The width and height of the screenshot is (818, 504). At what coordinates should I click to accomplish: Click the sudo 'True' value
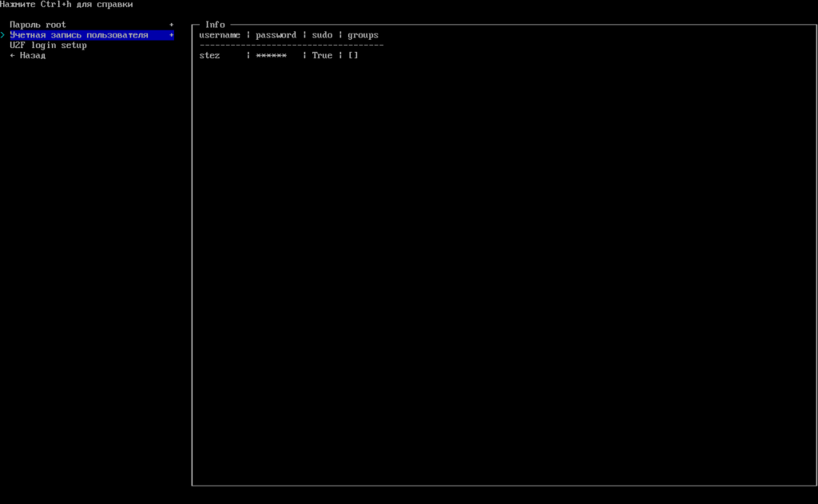[x=322, y=56]
